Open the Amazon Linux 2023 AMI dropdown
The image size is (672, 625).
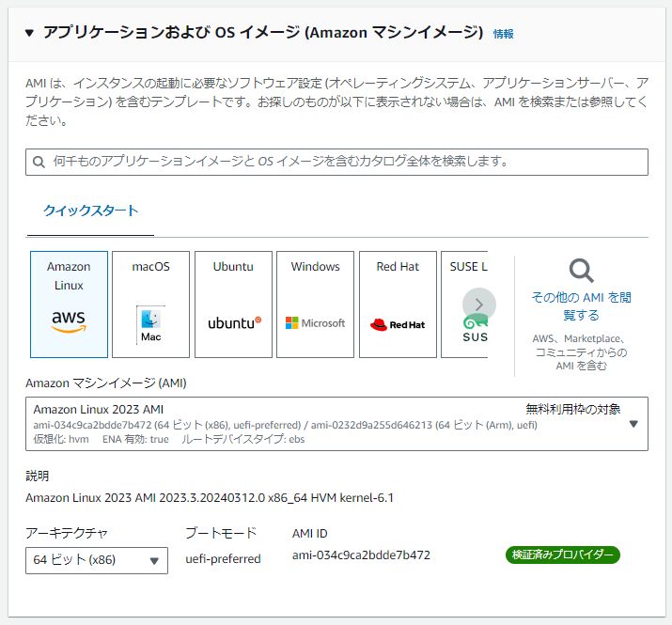[336, 424]
